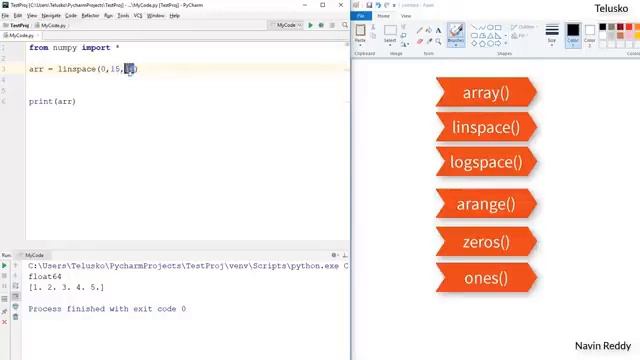640x360 pixels.
Task: Select the Eraser tool in Paint
Action: [x=420, y=41]
